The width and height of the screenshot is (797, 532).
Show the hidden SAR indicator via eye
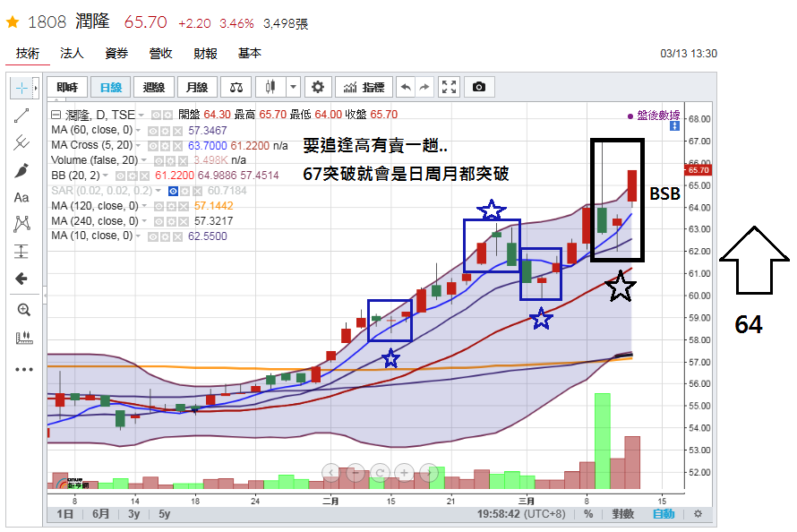(x=173, y=191)
